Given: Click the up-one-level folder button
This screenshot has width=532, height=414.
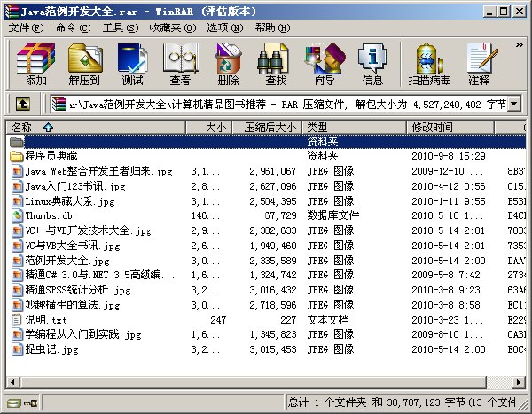Looking at the screenshot, I should tap(23, 104).
